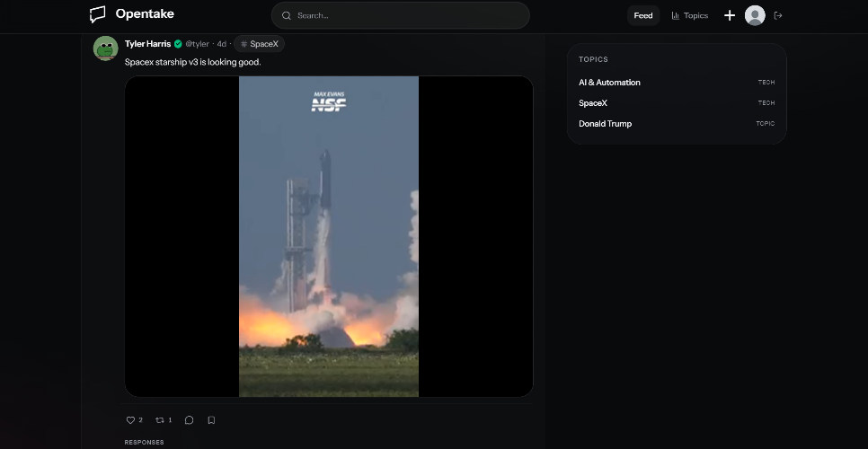Open the Topics tab in header
Screen dimensions: 868x449
690,15
